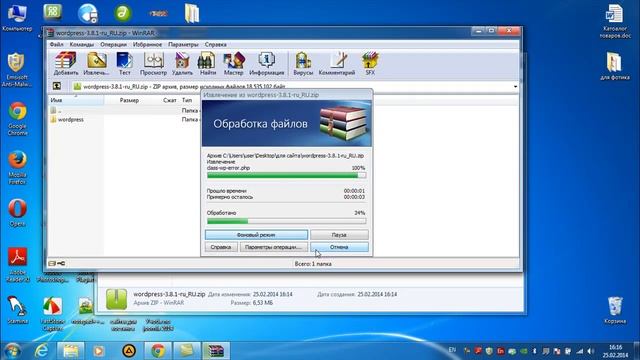This screenshot has height=360, width=640.
Task: Open Internet Explorer from taskbar
Action: tap(42, 351)
